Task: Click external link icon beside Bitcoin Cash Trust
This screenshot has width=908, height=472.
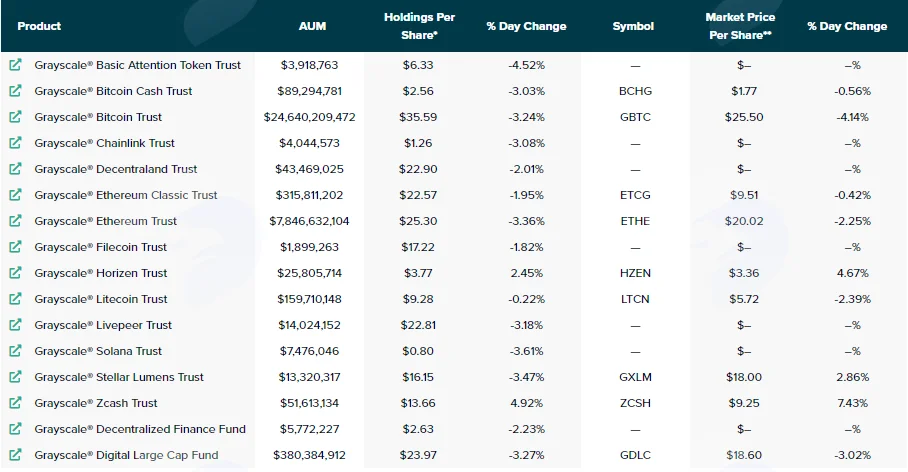Action: 15,91
